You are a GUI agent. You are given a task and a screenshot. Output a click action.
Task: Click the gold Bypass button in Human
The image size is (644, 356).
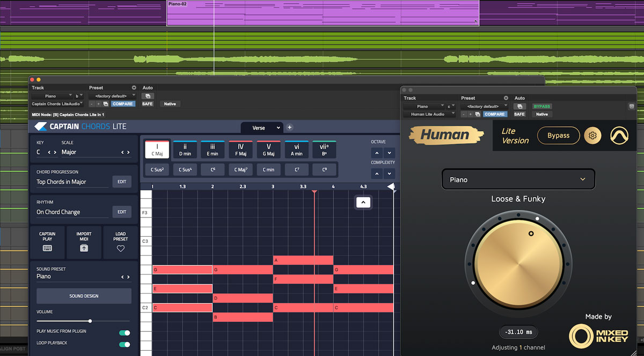tap(558, 136)
